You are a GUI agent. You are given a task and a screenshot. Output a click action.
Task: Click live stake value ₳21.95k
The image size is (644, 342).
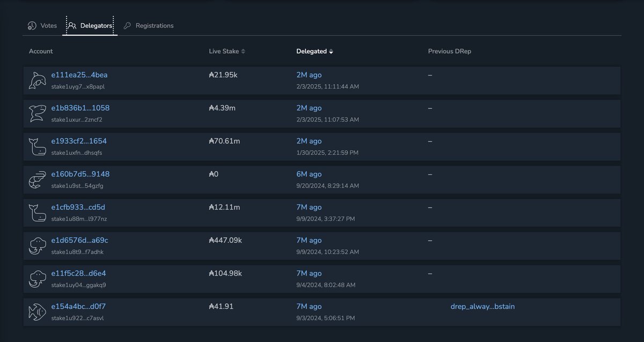pos(223,75)
